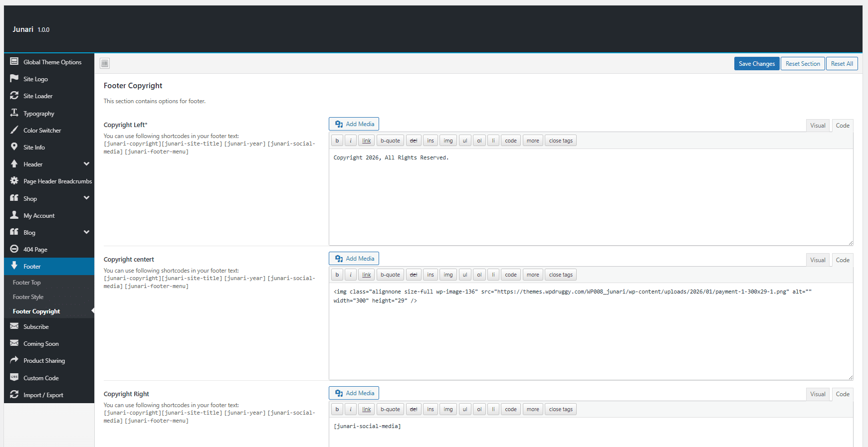This screenshot has height=447, width=868.
Task: Click 'del' button in Copyright Left toolbar
Action: [414, 141]
